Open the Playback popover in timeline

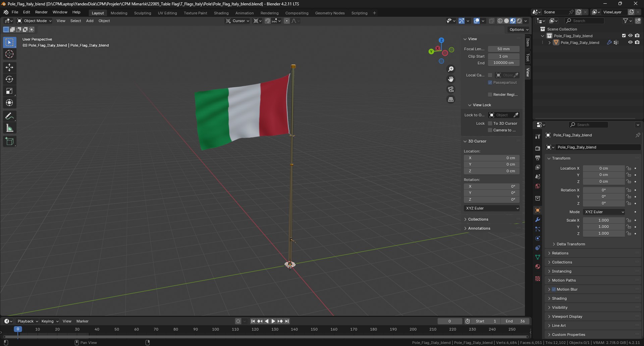(28, 321)
